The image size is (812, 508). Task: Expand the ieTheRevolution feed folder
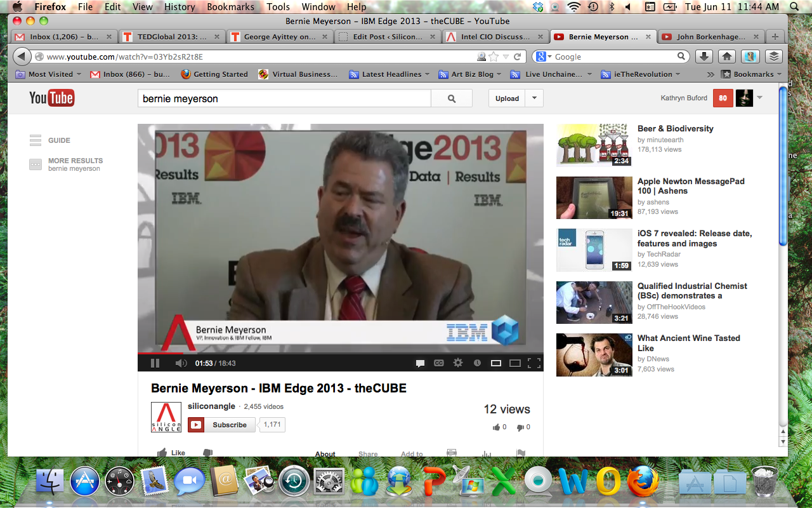click(x=641, y=74)
